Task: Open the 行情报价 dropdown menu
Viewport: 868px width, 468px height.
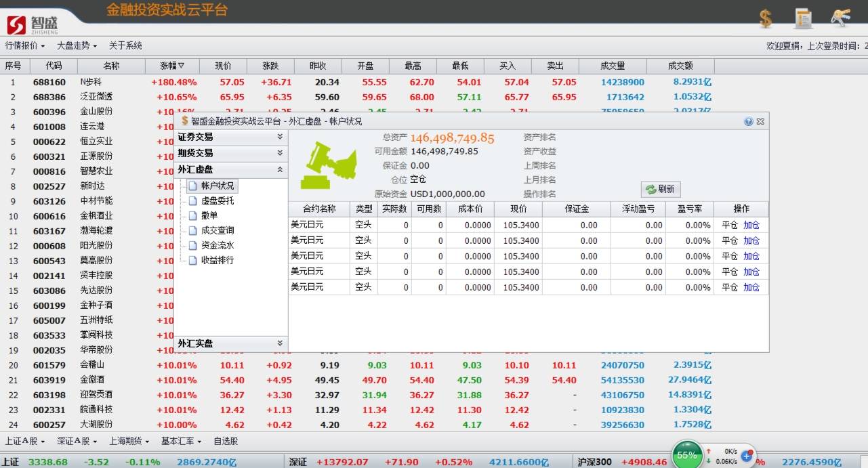Action: tap(25, 45)
